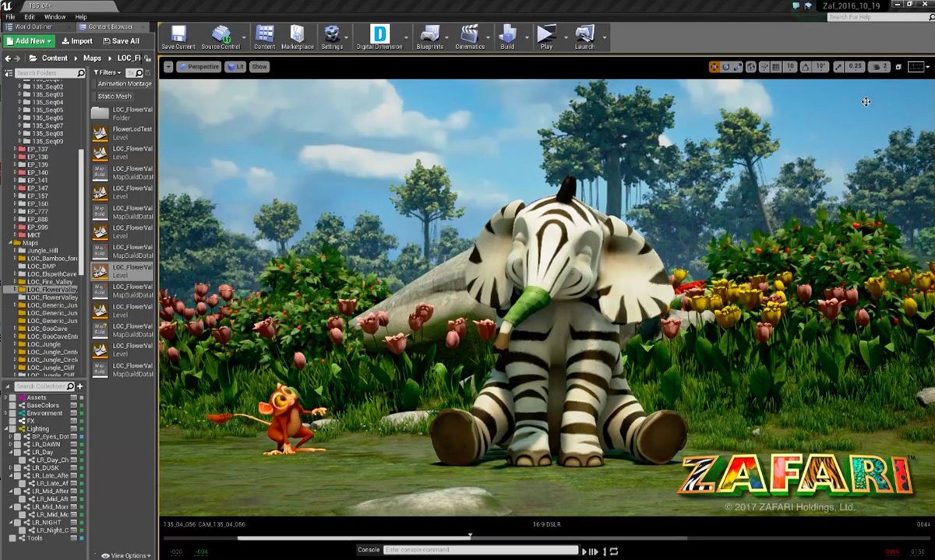Click the sequencer timeline playhead marker
This screenshot has width=935, height=560.
pyautogui.click(x=470, y=535)
